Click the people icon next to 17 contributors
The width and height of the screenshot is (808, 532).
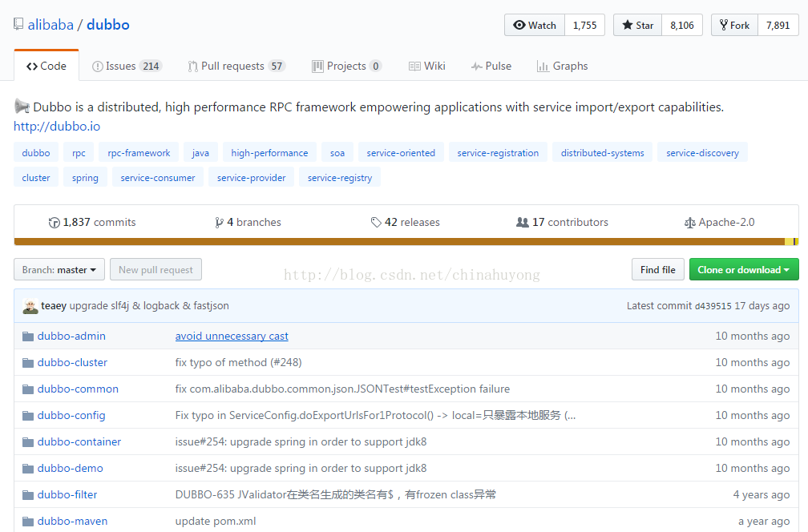click(x=523, y=223)
